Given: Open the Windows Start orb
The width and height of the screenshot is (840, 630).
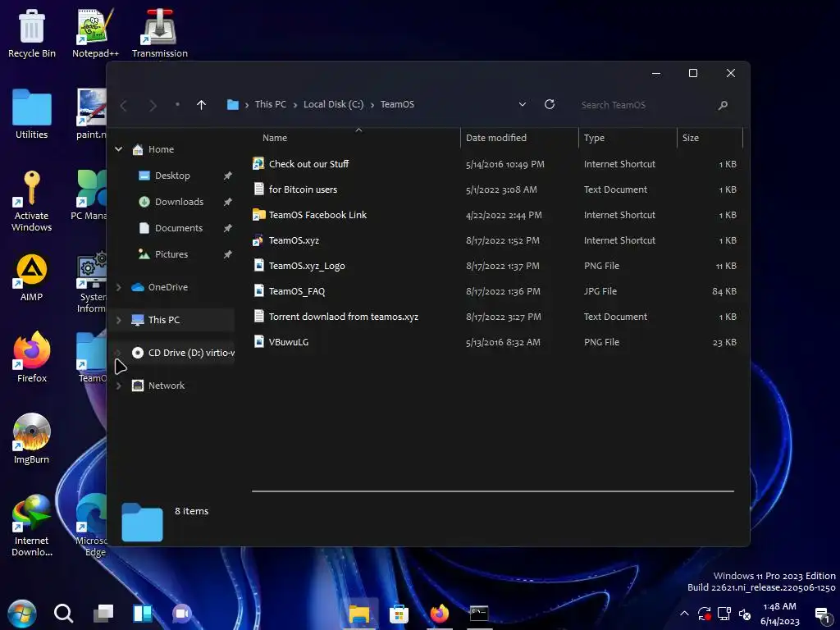Looking at the screenshot, I should (22, 614).
